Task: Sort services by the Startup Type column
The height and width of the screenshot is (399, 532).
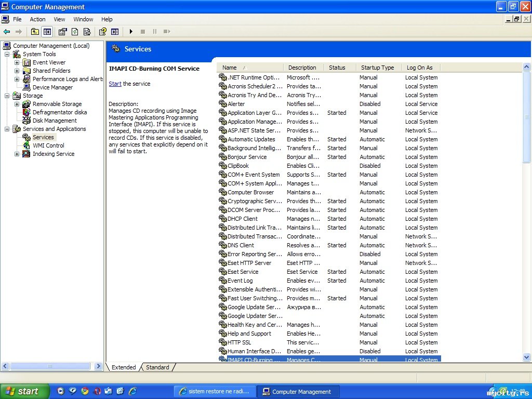Action: point(378,68)
